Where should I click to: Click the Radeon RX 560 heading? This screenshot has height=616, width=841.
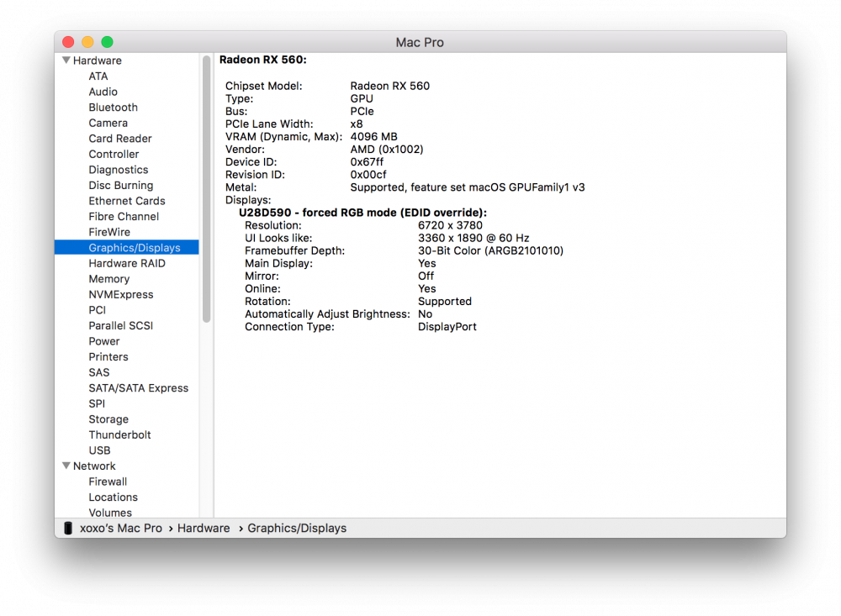(x=262, y=60)
